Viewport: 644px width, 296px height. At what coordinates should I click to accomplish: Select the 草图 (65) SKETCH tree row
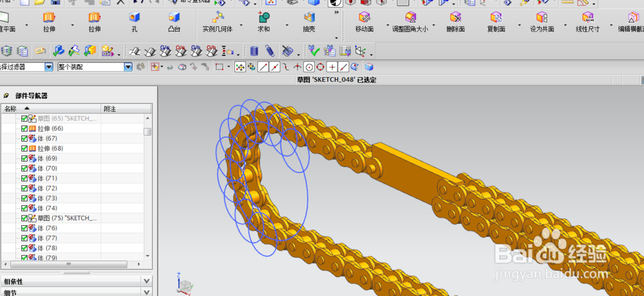point(72,118)
